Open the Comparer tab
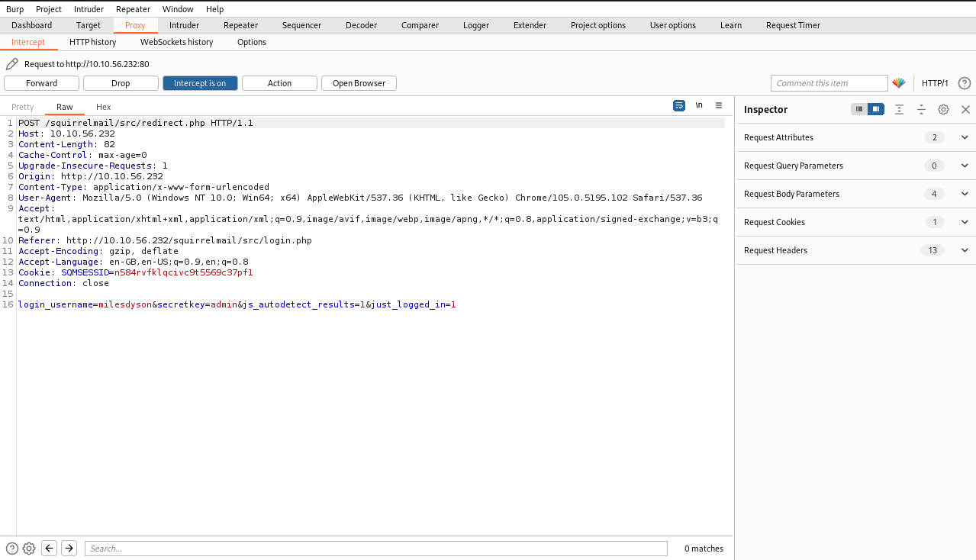Image resolution: width=976 pixels, height=560 pixels. 420,25
